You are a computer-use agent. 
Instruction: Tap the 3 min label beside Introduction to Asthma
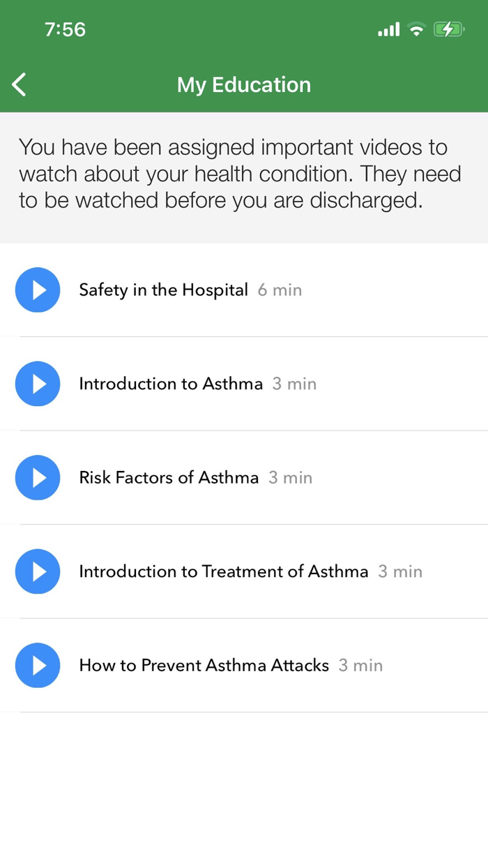coord(294,384)
